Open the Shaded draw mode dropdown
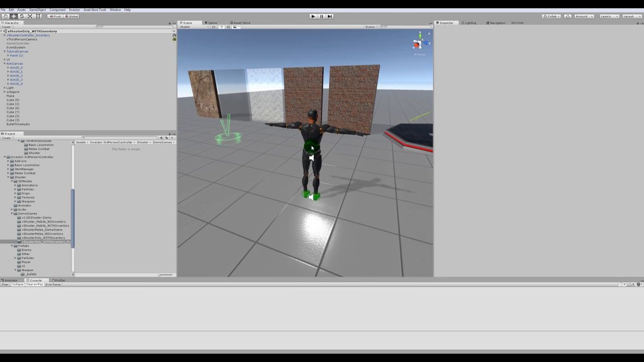644x362 pixels. click(x=194, y=27)
